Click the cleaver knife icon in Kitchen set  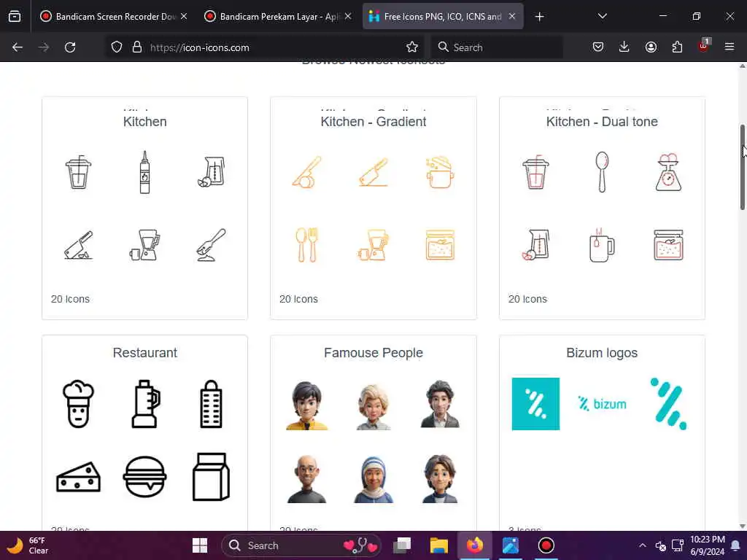pyautogui.click(x=79, y=245)
